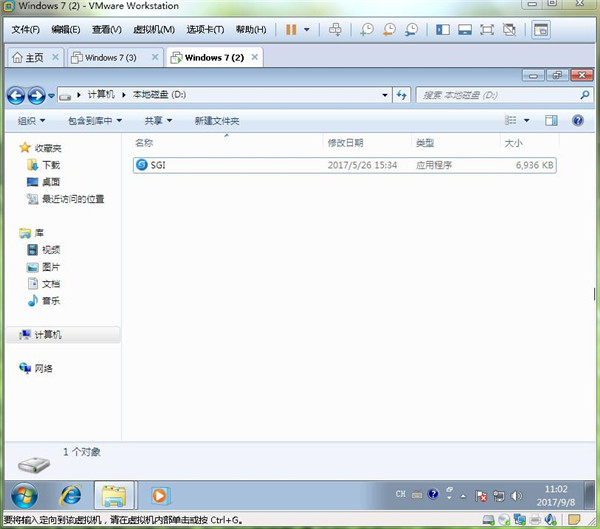This screenshot has width=600, height=529.
Task: Click the volume icon in guest tray
Action: point(516,496)
